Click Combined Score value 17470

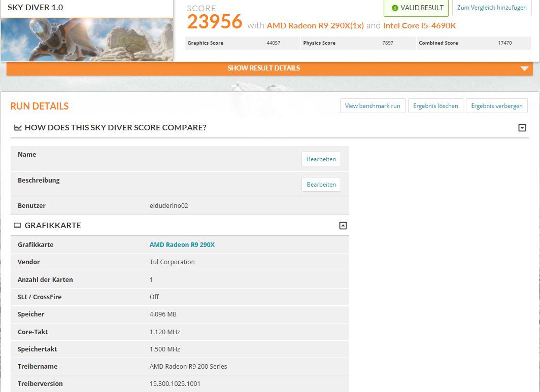(505, 43)
